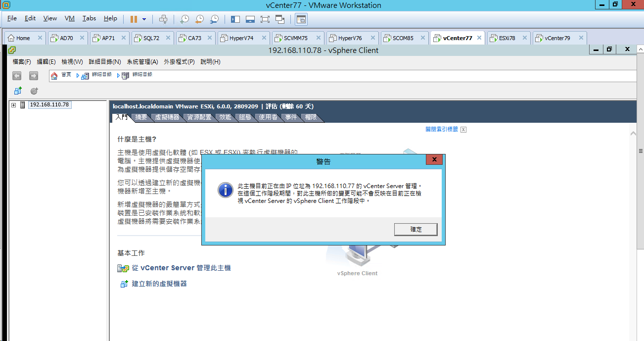The height and width of the screenshot is (341, 644).
Task: Open the 編輯(E) menu
Action: tap(46, 62)
